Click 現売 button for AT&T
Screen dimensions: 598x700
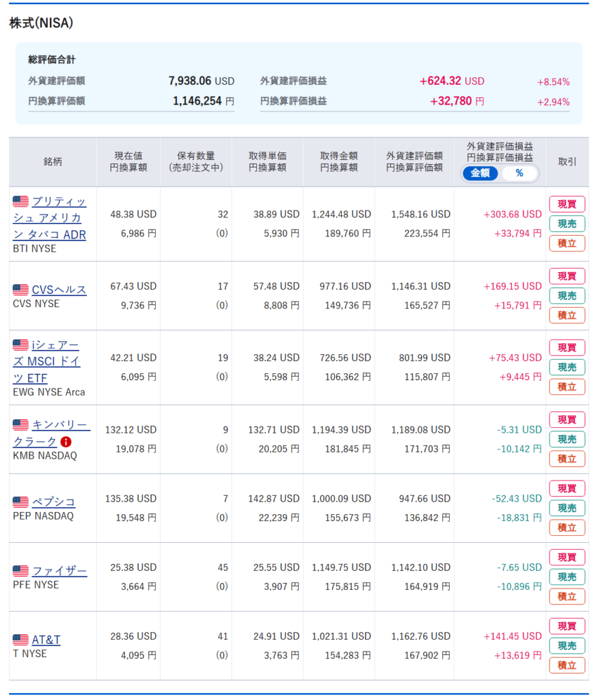click(x=567, y=645)
